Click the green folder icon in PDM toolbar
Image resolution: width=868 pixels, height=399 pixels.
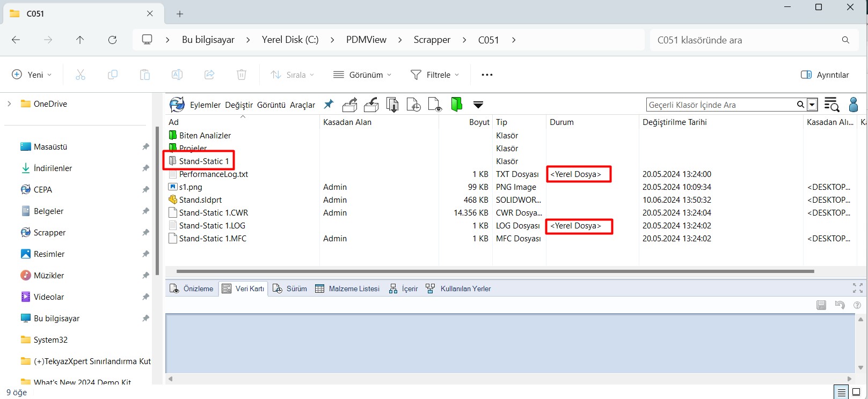[x=456, y=104]
